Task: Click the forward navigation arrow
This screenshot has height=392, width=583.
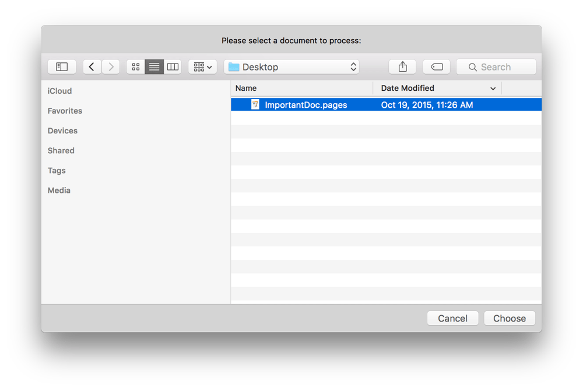Action: point(111,66)
